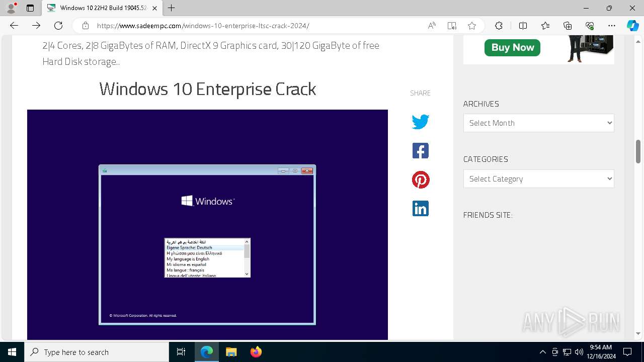This screenshot has height=362, width=644.
Task: Open File Explorer on taskbar
Action: point(231,352)
